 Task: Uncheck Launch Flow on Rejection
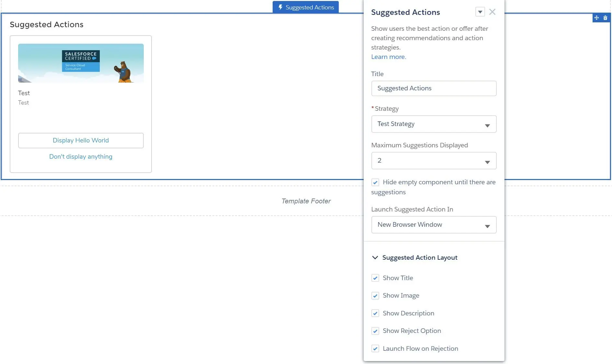[x=375, y=348]
